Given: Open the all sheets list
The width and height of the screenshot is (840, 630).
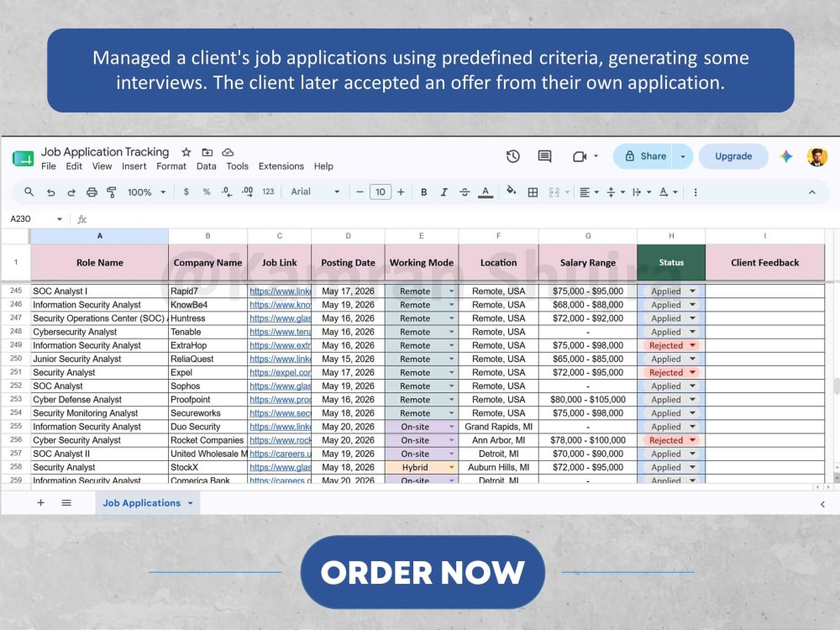Looking at the screenshot, I should 66,502.
